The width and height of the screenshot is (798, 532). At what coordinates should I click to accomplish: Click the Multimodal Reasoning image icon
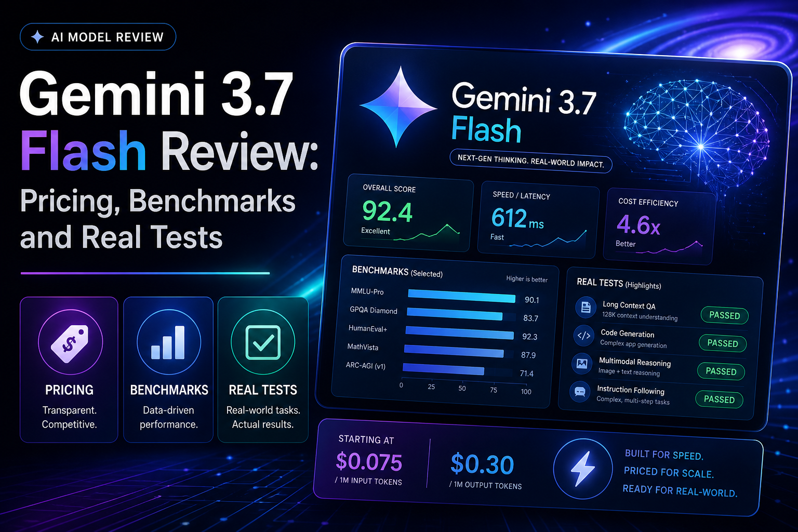[581, 364]
